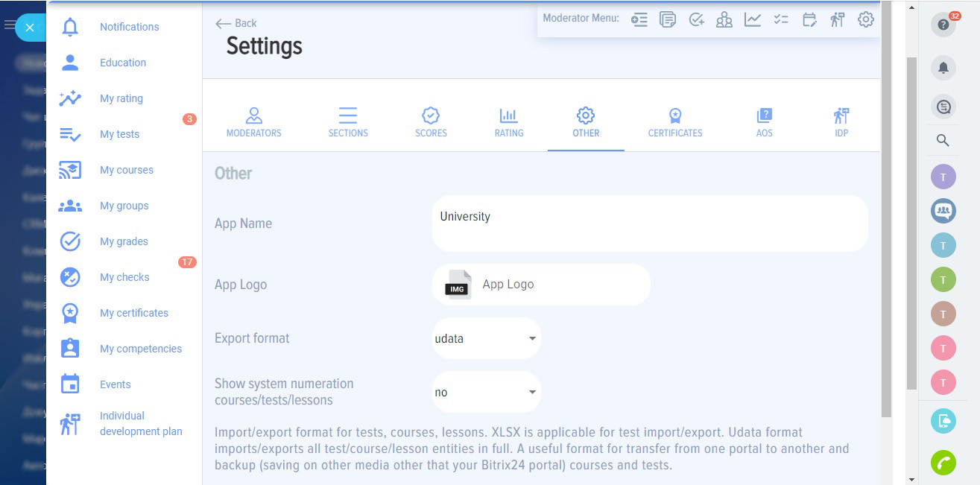Select the Scores tab
Viewport: 980px width, 485px height.
[431, 123]
